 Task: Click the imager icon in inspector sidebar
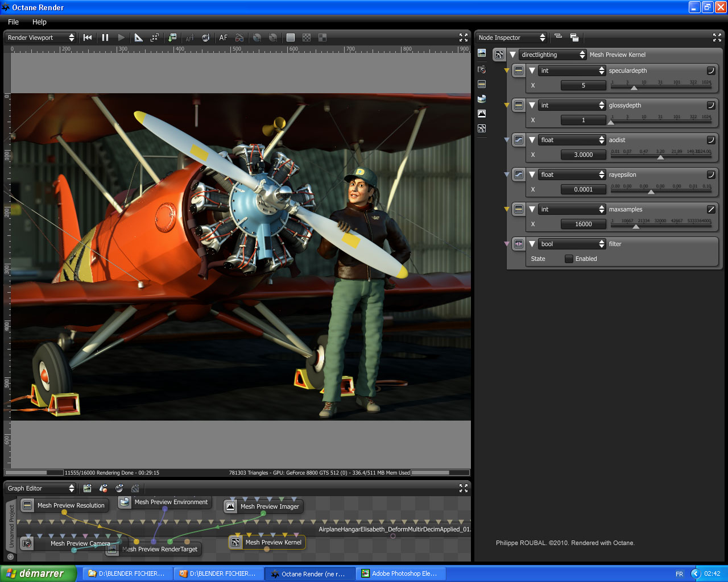pyautogui.click(x=482, y=114)
